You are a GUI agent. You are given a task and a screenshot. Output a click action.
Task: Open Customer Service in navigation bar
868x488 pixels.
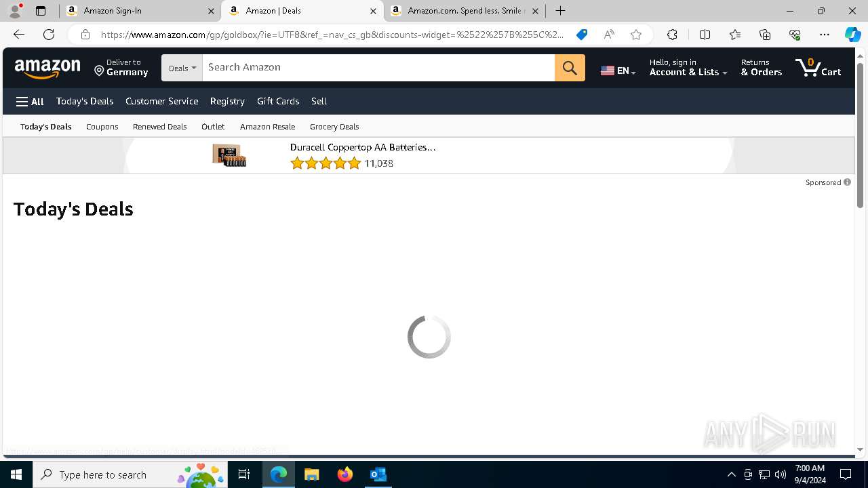[x=161, y=102]
